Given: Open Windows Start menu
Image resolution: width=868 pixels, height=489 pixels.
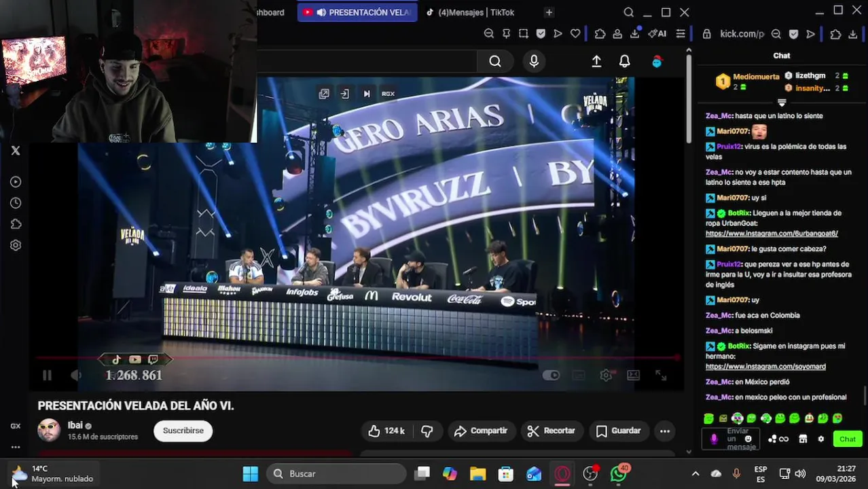Looking at the screenshot, I should pos(251,474).
